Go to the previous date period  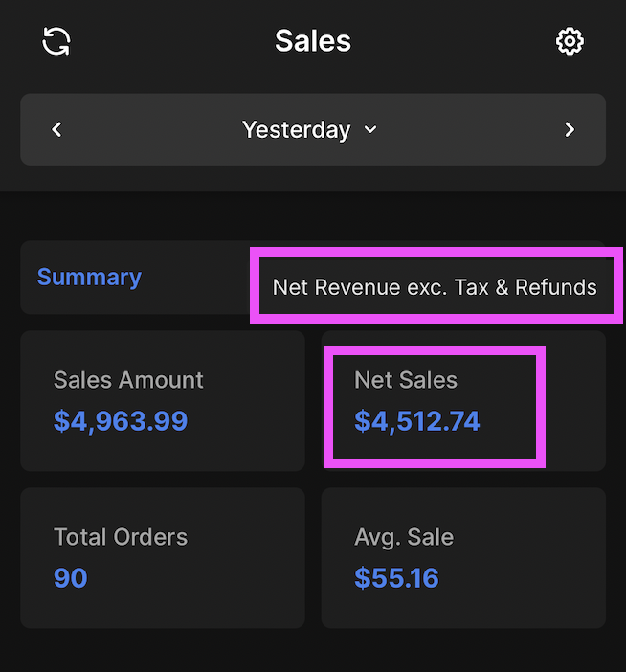pos(56,129)
